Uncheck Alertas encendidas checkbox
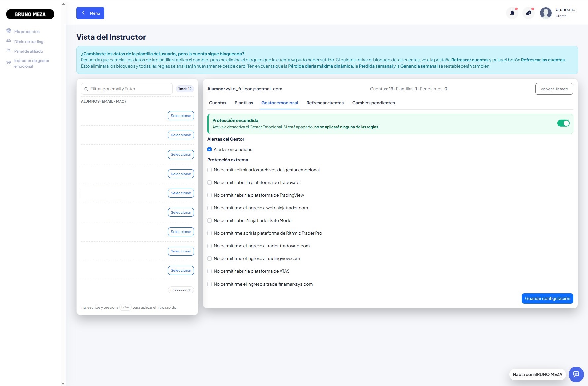 click(x=209, y=149)
